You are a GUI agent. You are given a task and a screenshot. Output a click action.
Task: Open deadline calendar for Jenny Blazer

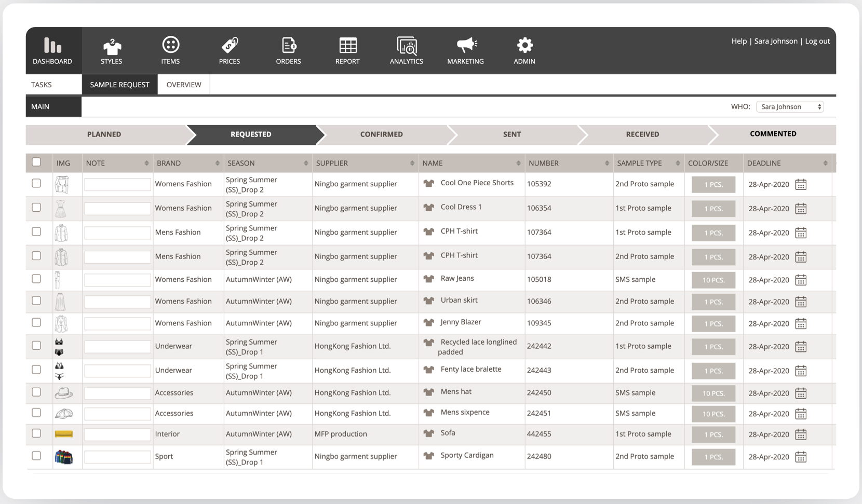click(801, 324)
